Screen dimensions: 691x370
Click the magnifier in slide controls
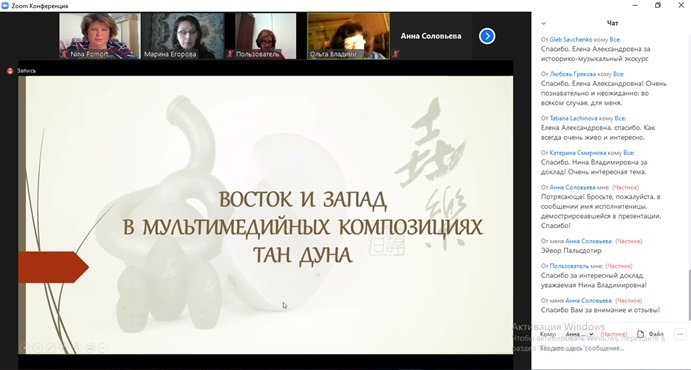click(x=77, y=348)
